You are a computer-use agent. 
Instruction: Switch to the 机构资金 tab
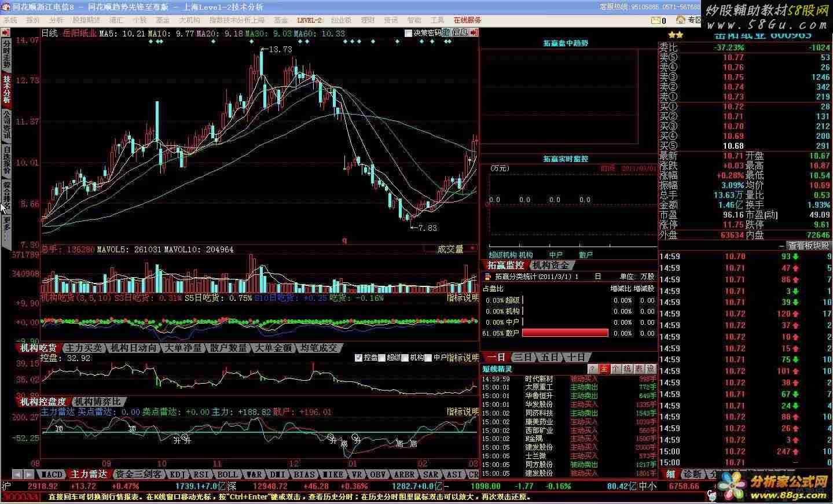click(551, 265)
